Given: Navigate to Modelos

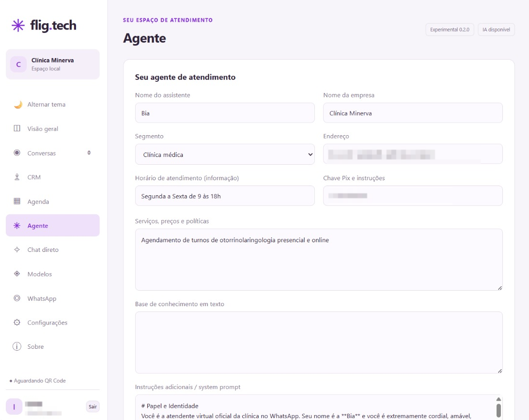Looking at the screenshot, I should tap(53, 274).
